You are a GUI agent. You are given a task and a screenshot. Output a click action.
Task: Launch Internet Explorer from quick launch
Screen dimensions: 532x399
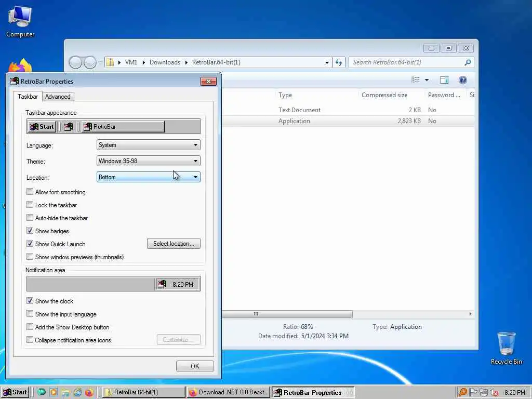77,392
